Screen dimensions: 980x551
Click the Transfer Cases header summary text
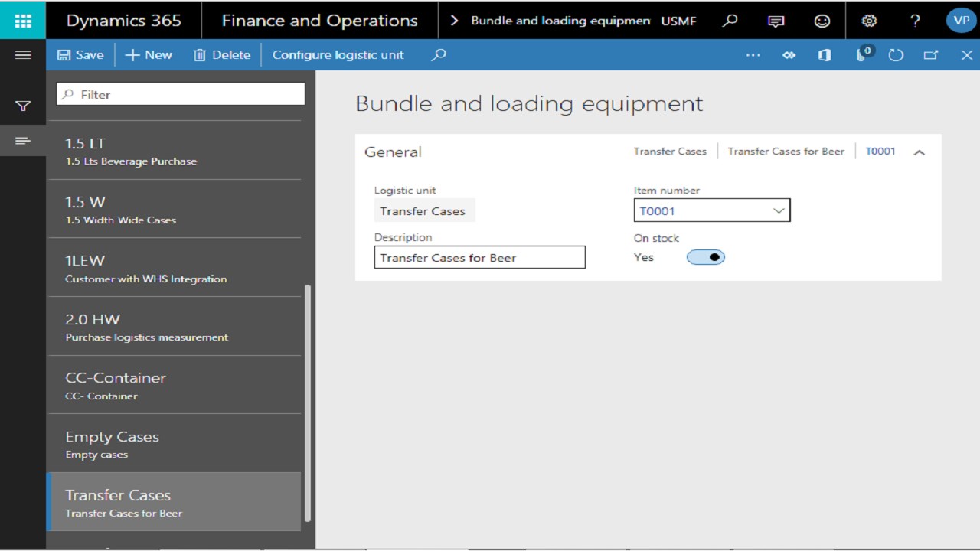pos(670,152)
